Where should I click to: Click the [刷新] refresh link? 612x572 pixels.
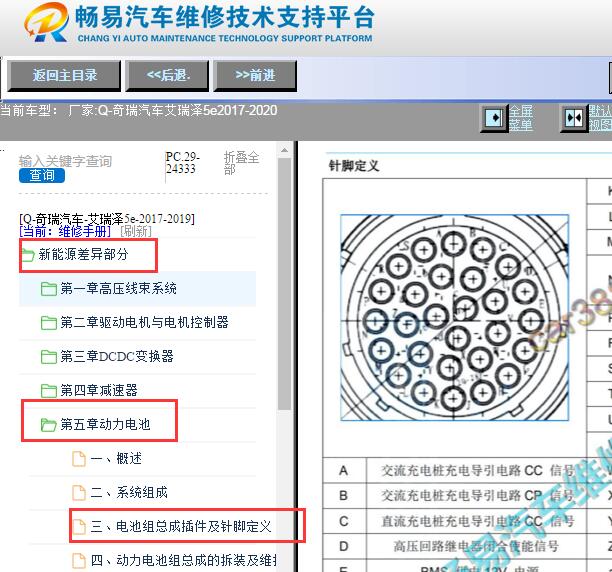point(135,231)
